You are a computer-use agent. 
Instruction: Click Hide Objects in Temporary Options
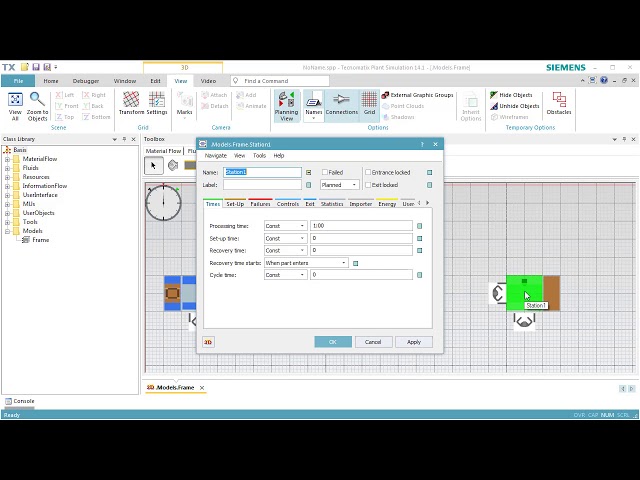[511, 95]
